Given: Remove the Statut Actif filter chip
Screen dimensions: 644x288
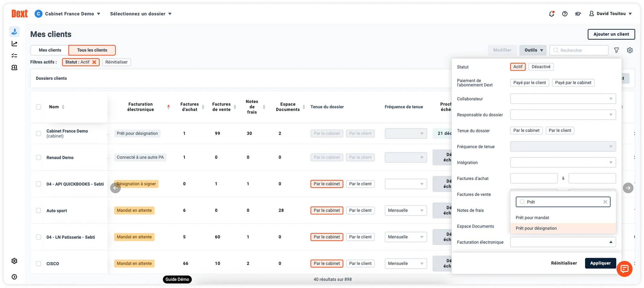Looking at the screenshot, I should tap(94, 62).
